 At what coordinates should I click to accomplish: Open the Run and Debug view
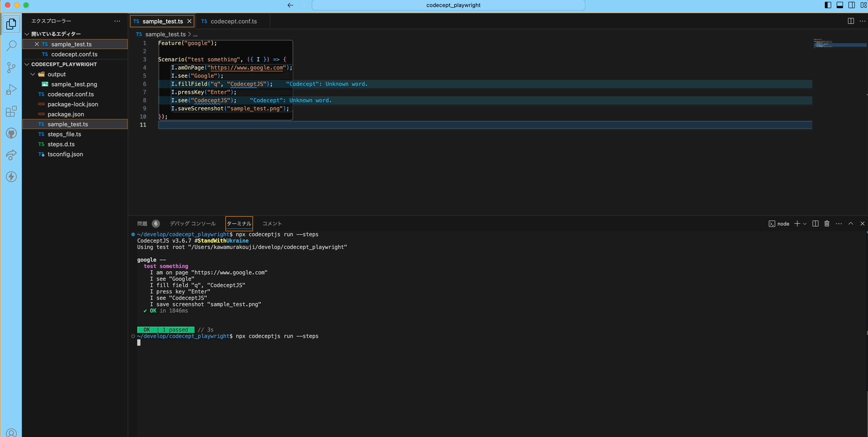pyautogui.click(x=11, y=89)
